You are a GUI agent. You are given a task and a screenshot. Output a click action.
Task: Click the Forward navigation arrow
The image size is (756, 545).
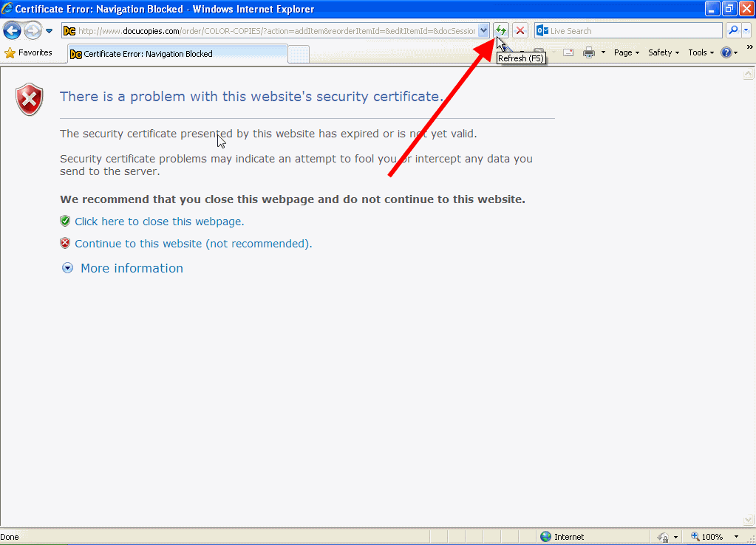coord(33,31)
